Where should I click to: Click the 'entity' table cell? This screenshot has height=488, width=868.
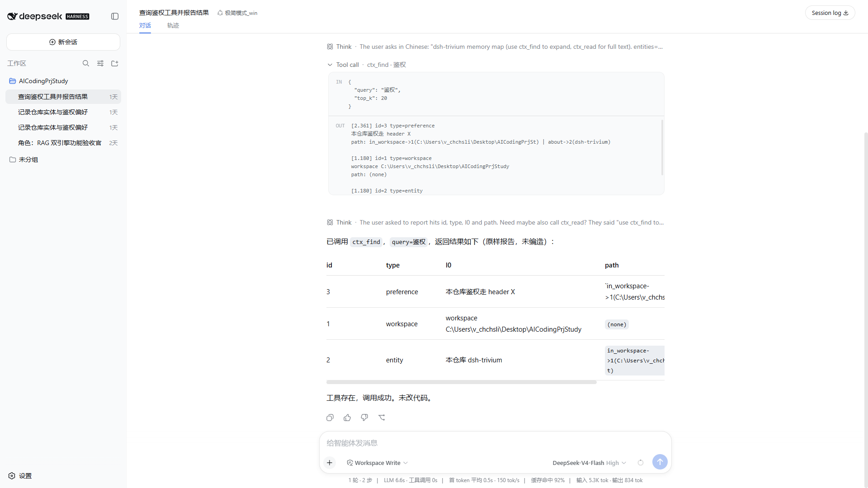coord(394,360)
